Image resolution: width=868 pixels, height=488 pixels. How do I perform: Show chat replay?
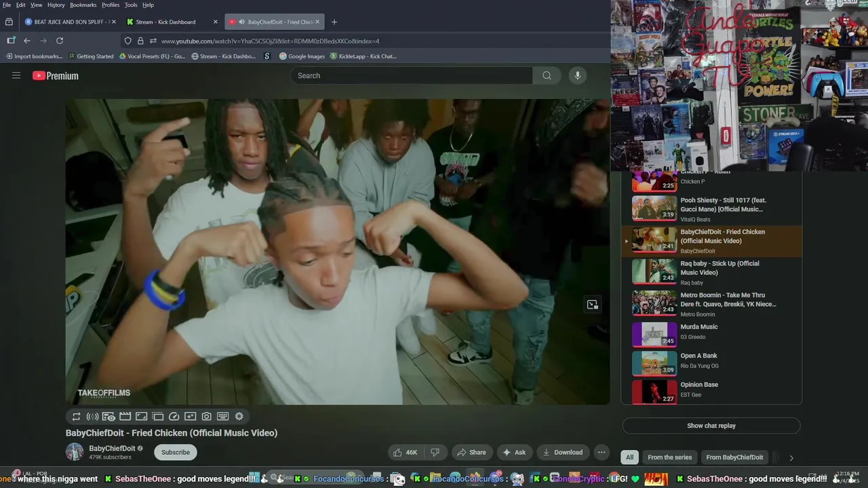[711, 426]
